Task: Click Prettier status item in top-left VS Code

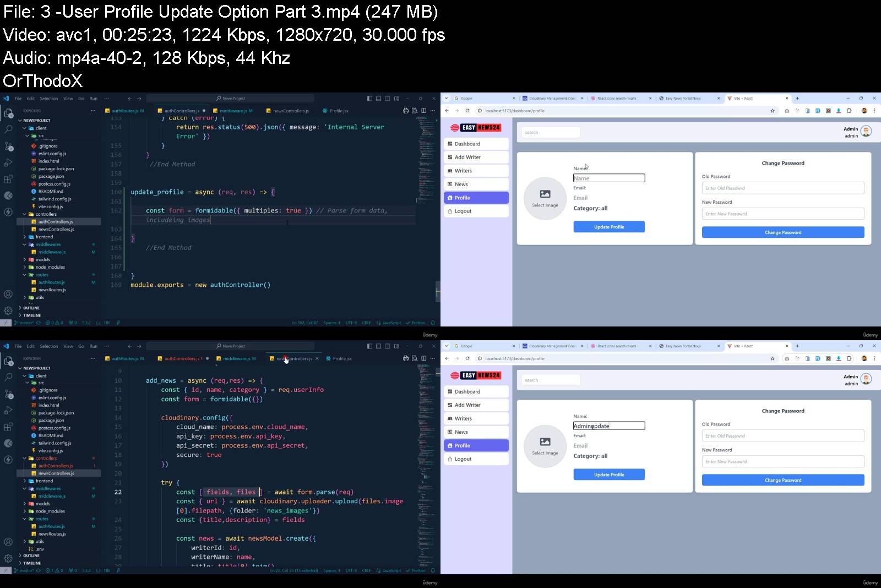Action: (416, 323)
